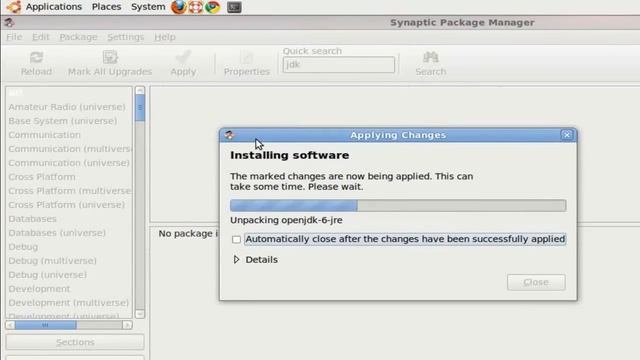Image resolution: width=640 pixels, height=360 pixels.
Task: Click the Reload toolbar icon
Action: pos(36,57)
